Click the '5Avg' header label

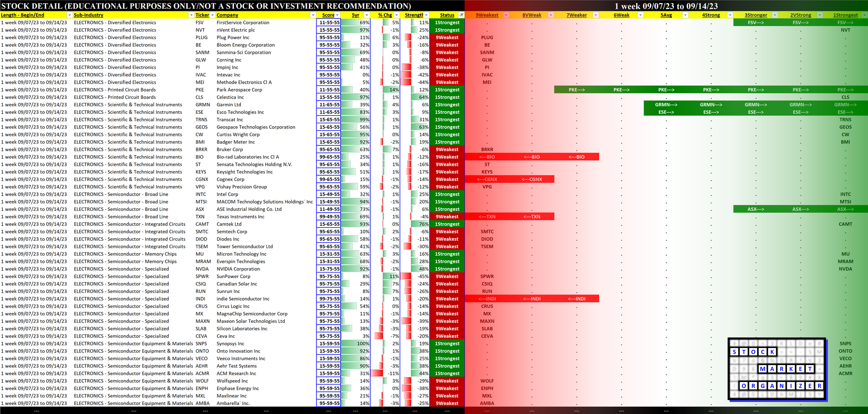tap(666, 15)
